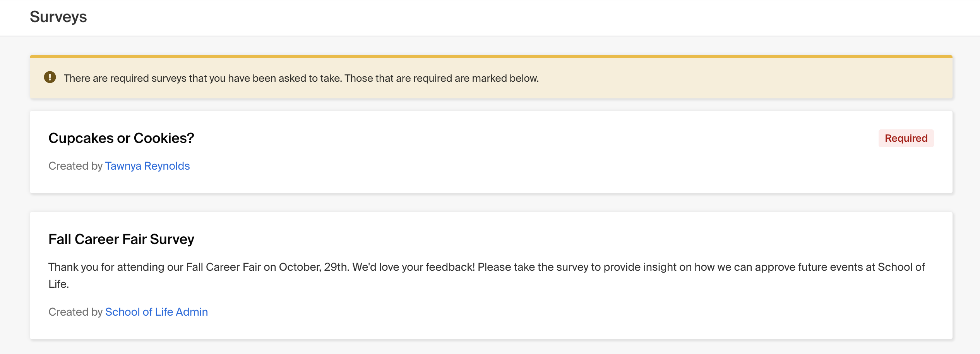This screenshot has height=354, width=980.
Task: Click 'Created by' text in Fall Career Fair card
Action: (75, 312)
